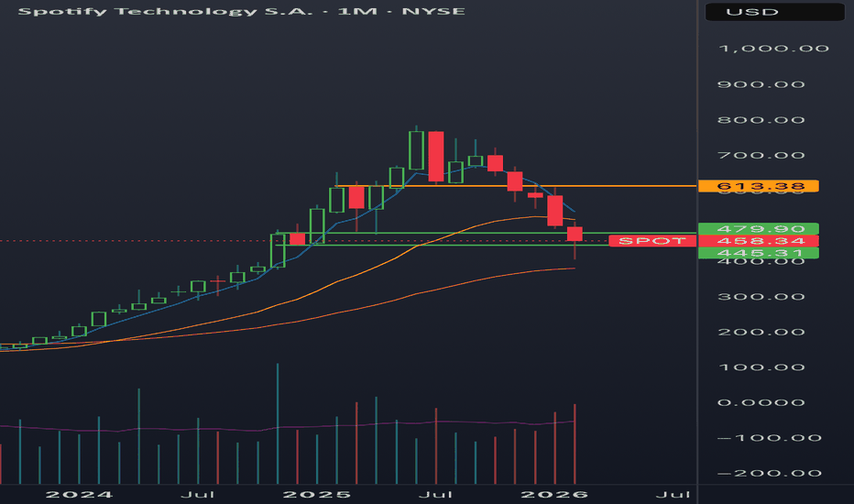Click the latest red candle near 458
The image size is (854, 504).
[575, 234]
